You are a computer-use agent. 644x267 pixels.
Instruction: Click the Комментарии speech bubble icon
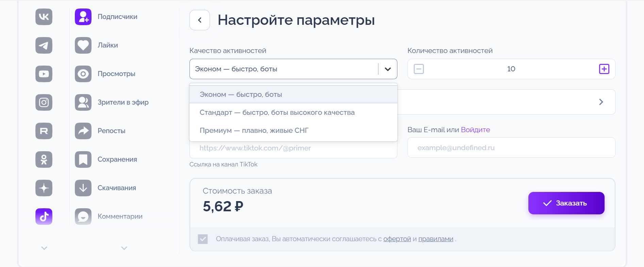(83, 216)
